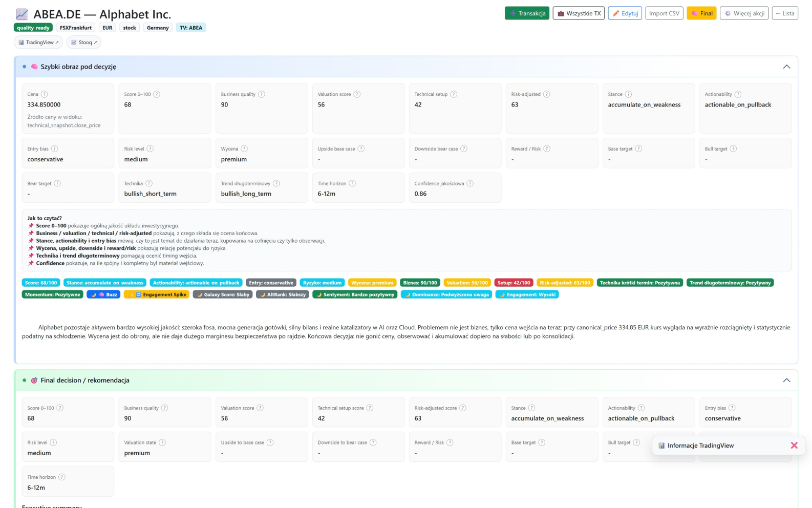This screenshot has height=508, width=812.
Task: Click help icon beside Risk level in Szybki obraz
Action: coord(150,149)
